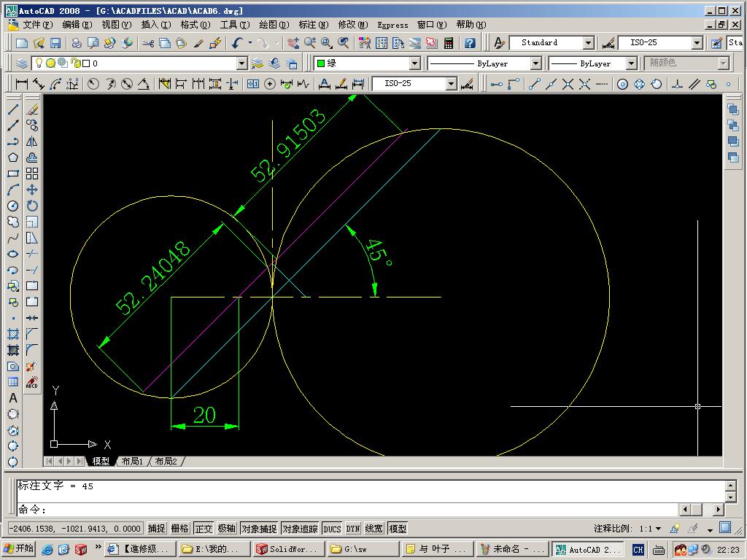Click the Save file icon

pos(55,43)
